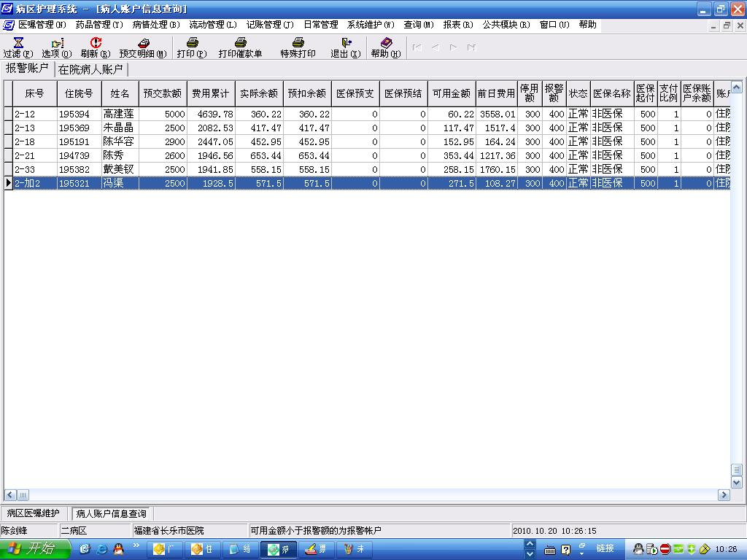Open the language bar help icon

pyautogui.click(x=565, y=550)
